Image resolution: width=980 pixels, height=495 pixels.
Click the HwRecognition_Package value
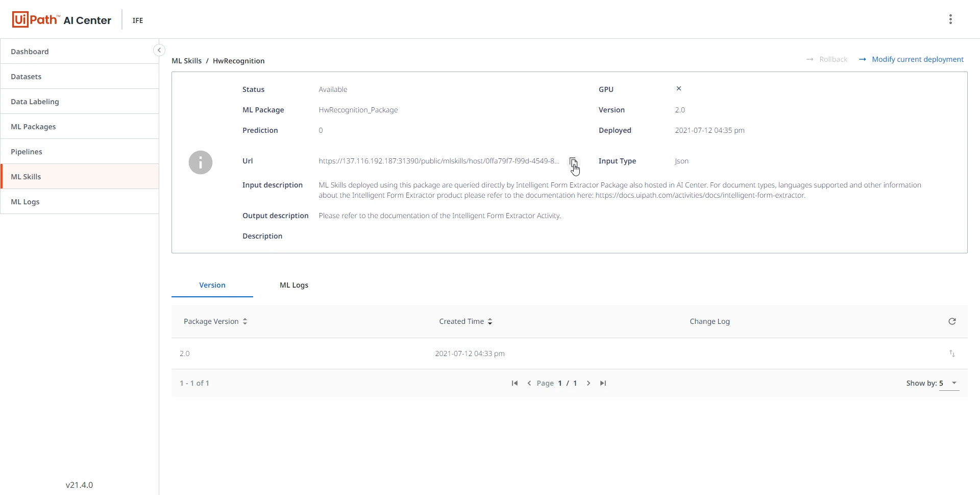coord(358,110)
